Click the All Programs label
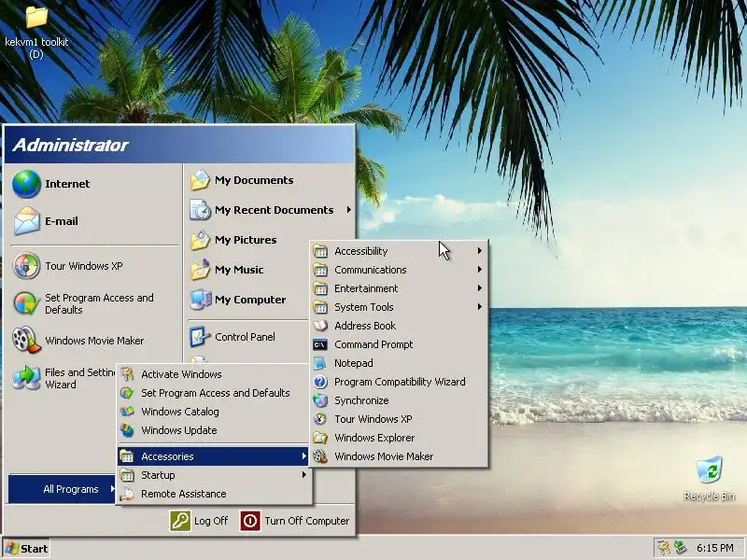Screen dimensions: 747x560 [x=71, y=489]
